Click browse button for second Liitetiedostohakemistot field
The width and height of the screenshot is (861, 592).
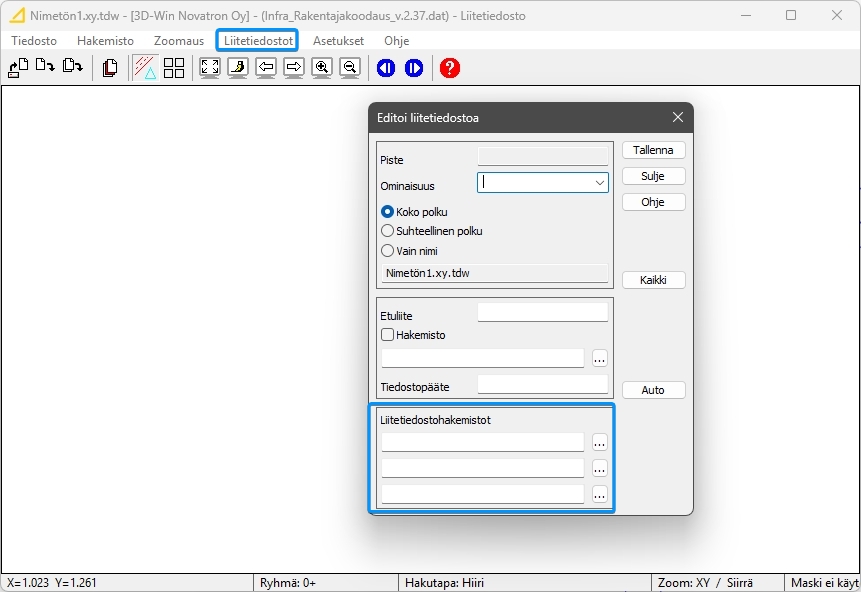point(600,468)
